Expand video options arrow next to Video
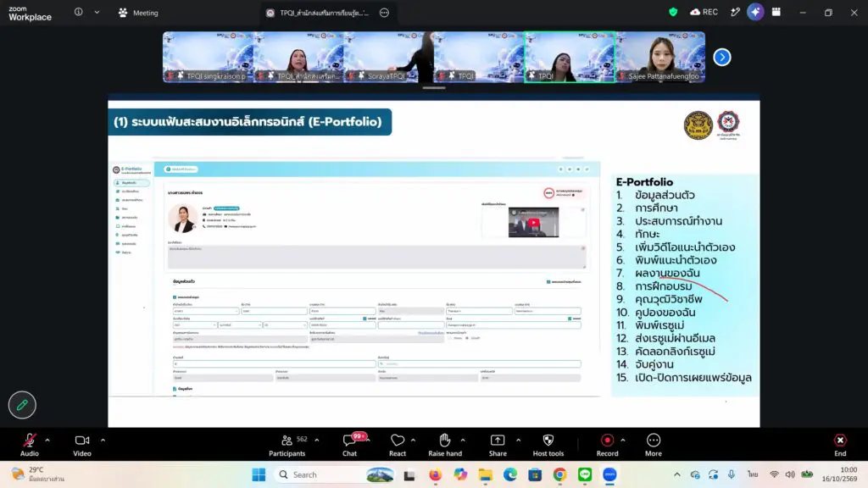Viewport: 868px width, 488px height. [x=103, y=441]
